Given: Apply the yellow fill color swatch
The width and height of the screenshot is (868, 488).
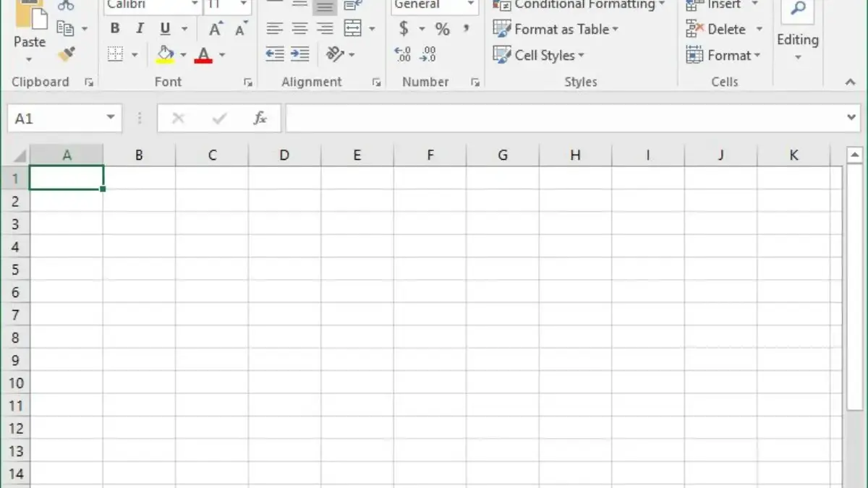Looking at the screenshot, I should [x=165, y=55].
